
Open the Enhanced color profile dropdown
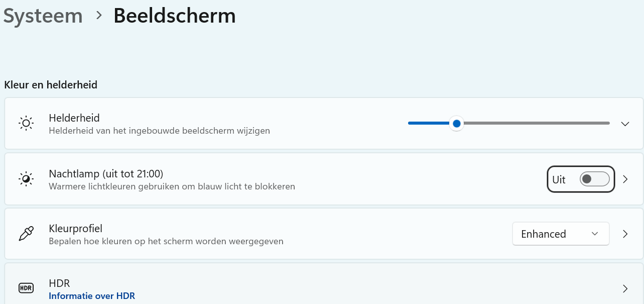(561, 234)
